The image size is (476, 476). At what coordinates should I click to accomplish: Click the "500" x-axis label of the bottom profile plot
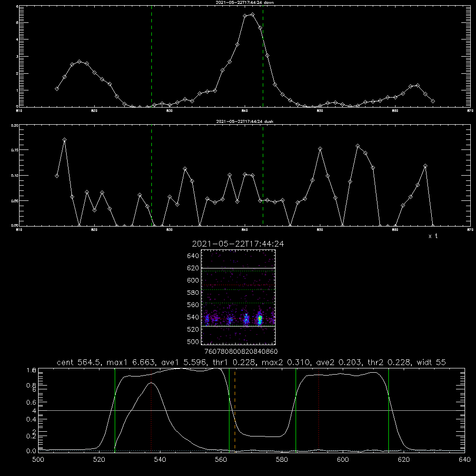point(38,460)
